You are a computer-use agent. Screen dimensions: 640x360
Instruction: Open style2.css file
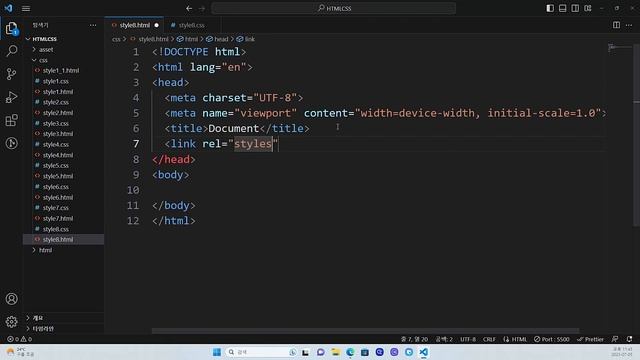click(63, 102)
